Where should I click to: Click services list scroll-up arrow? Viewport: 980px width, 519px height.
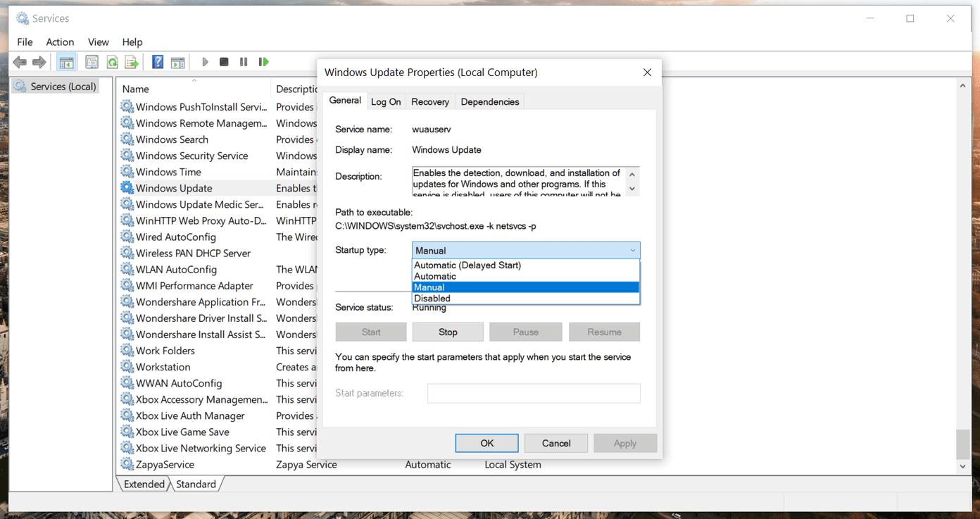pos(962,86)
